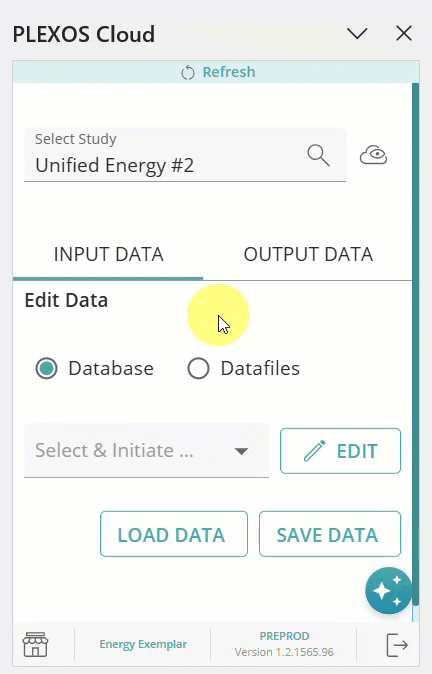Click the SAVE DATA button
The image size is (432, 674).
coord(330,534)
